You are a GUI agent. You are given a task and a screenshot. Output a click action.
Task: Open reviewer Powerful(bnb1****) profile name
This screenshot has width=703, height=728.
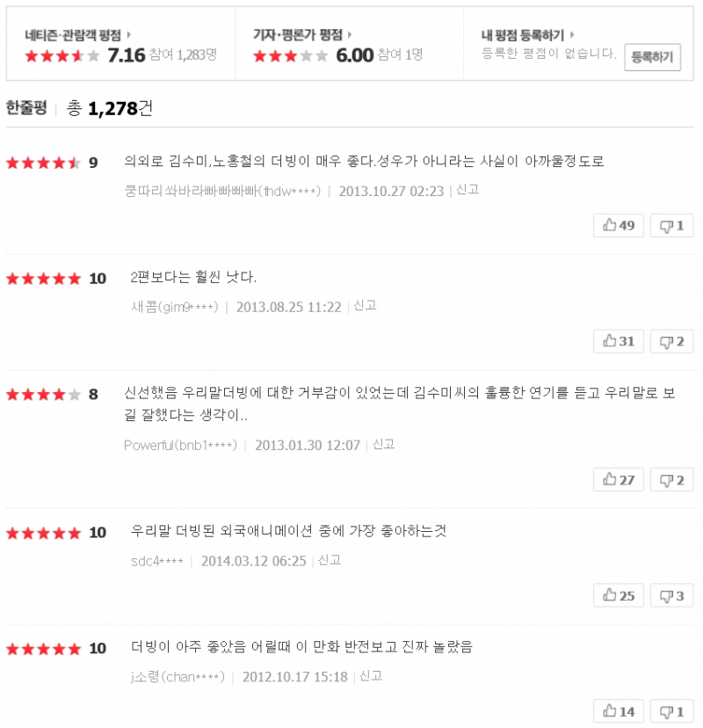click(x=180, y=445)
